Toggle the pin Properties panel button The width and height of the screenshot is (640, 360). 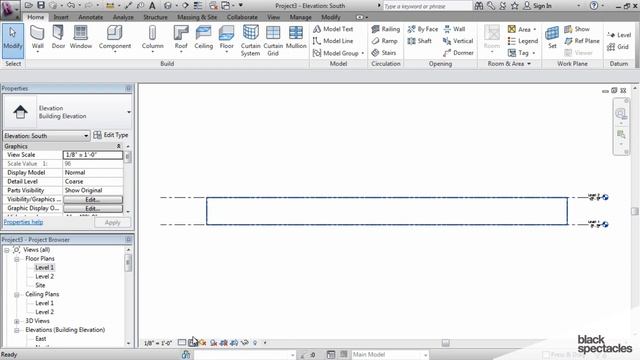pyautogui.click(x=129, y=88)
